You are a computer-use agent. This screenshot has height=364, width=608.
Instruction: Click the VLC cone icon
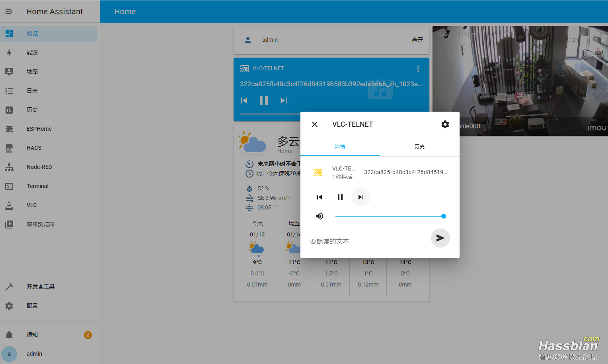[x=9, y=205]
